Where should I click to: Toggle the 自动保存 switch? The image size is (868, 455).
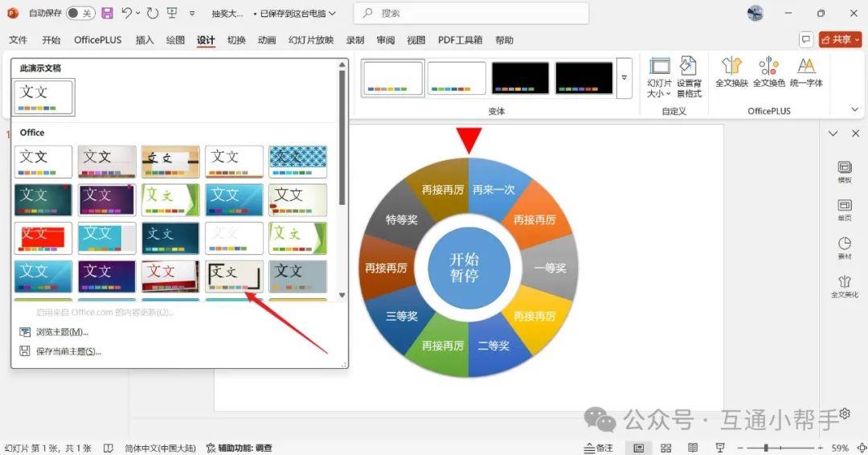81,13
